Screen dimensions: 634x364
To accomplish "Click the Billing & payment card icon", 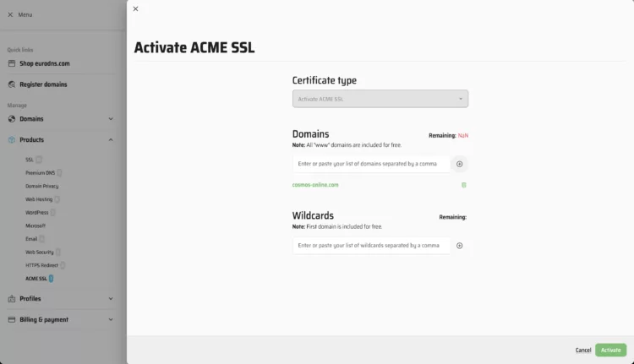I will 12,319.
